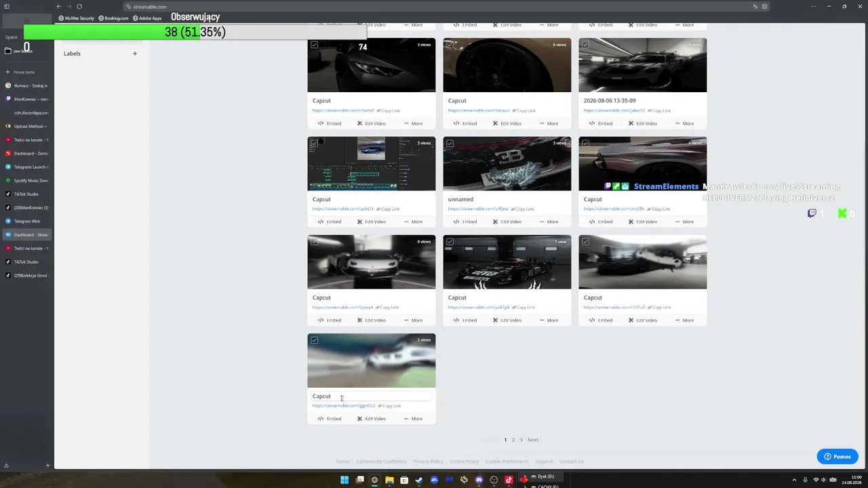
Task: Tick the checkbox on the 5yozy4 Capcut video
Action: (x=314, y=241)
